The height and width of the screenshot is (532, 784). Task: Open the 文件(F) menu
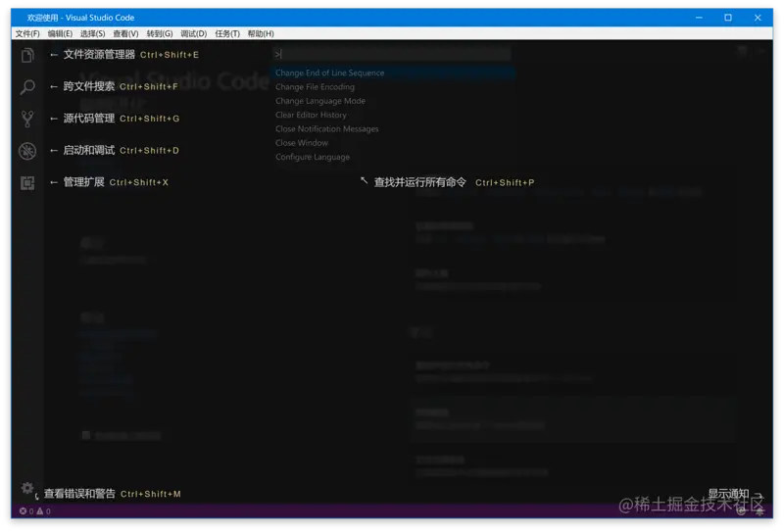(27, 33)
